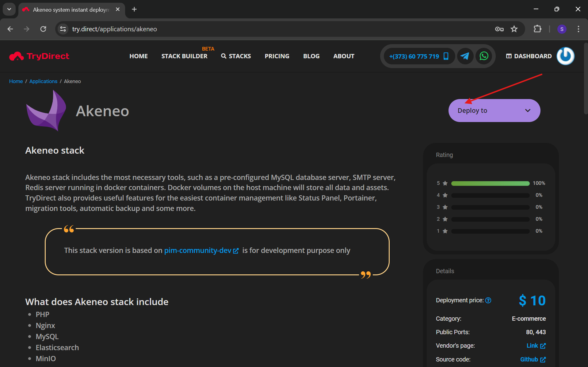
Task: Open the WhatsApp contact icon
Action: point(484,56)
